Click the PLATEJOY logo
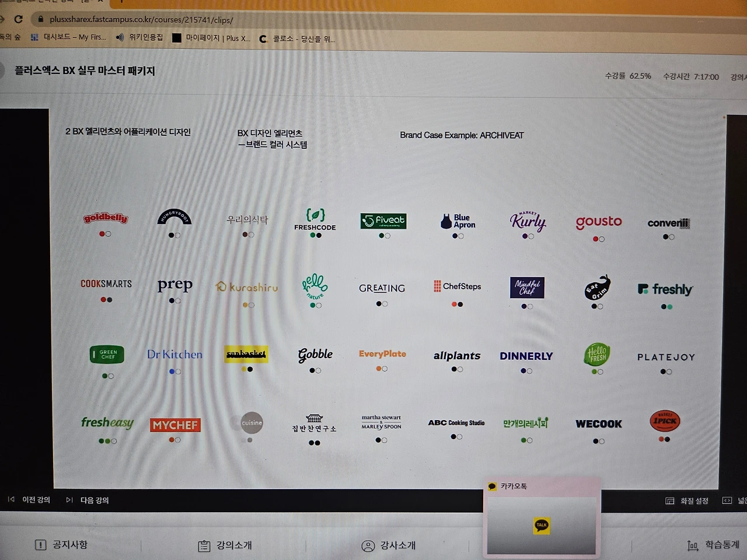747x560 pixels. (x=666, y=357)
